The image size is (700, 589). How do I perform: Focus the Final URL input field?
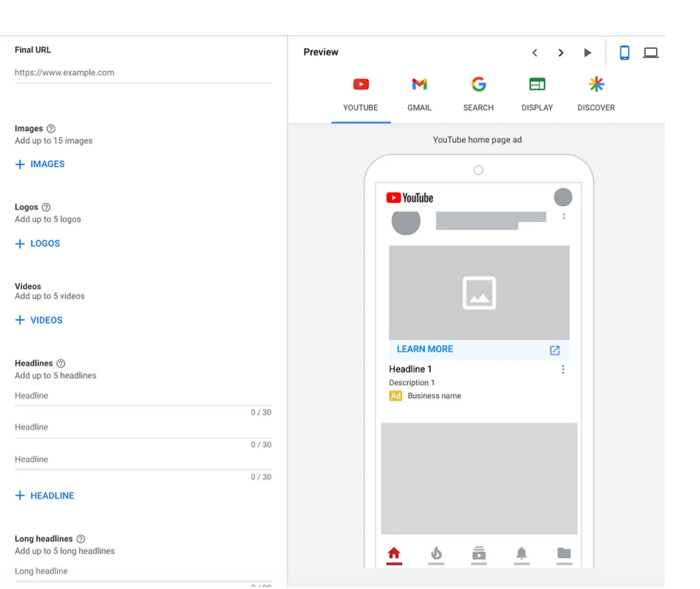click(x=143, y=73)
